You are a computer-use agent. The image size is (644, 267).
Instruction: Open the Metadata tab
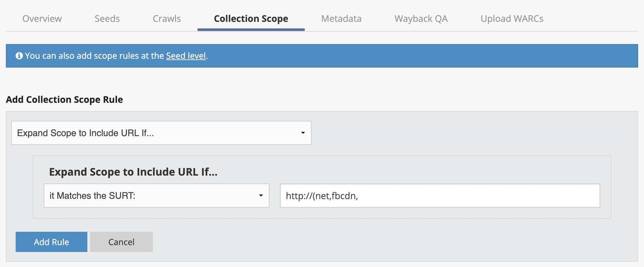[341, 19]
